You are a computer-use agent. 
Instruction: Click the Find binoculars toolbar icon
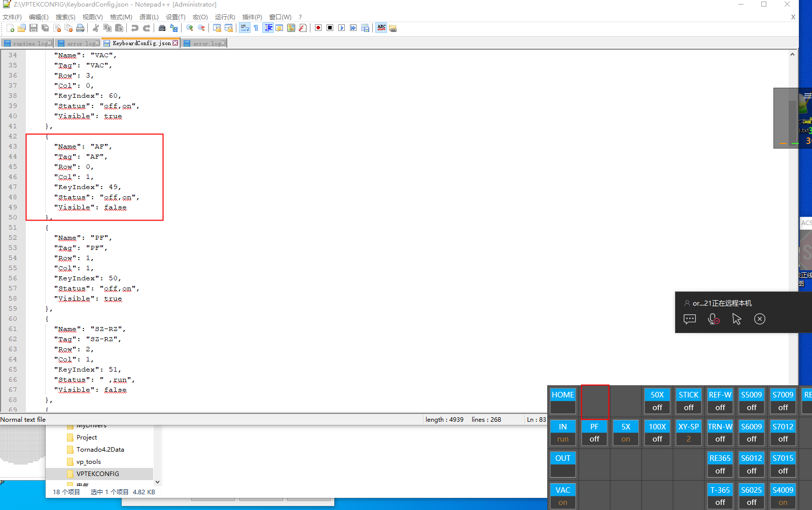(x=162, y=28)
